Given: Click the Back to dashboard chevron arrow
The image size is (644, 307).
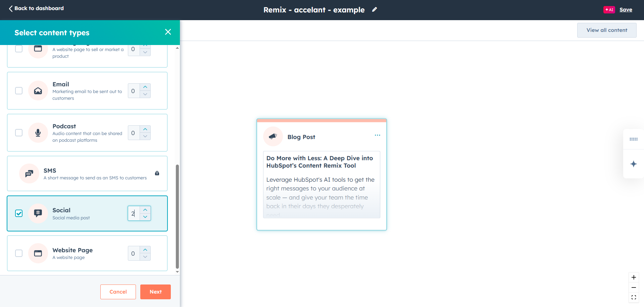Looking at the screenshot, I should pos(11,8).
